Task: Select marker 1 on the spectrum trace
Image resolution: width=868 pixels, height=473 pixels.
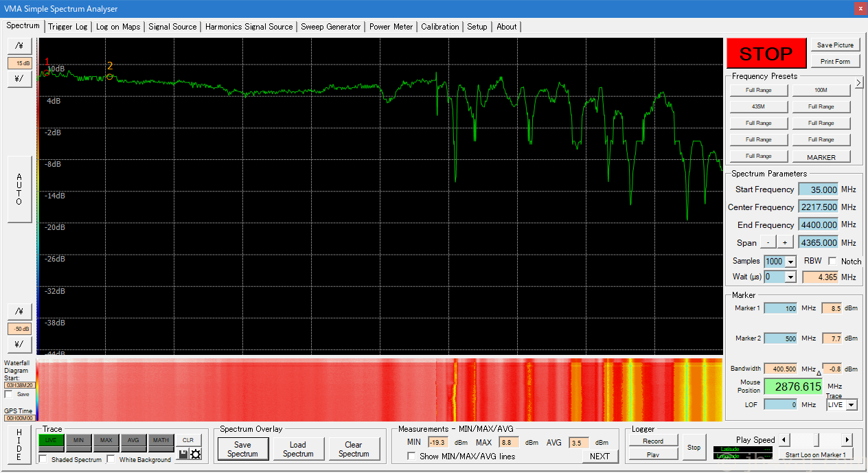Action: click(x=46, y=71)
